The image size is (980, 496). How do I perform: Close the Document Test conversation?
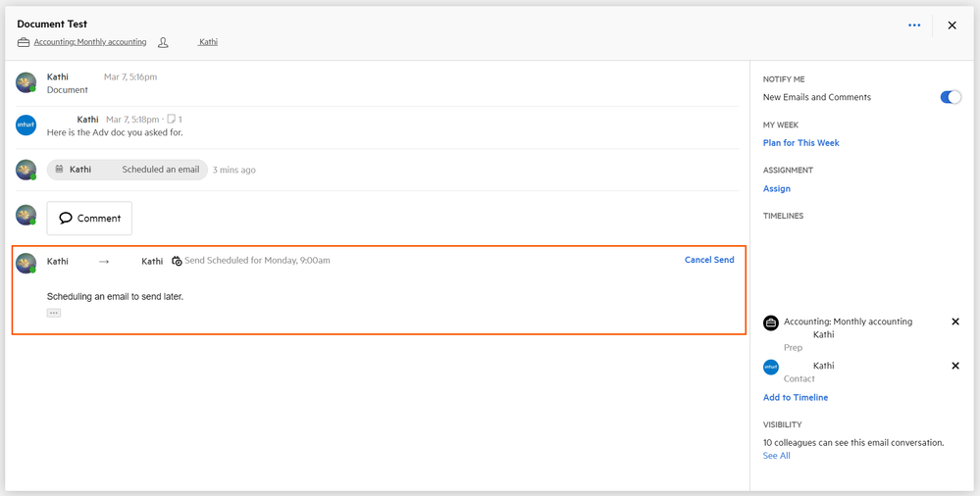tap(952, 25)
